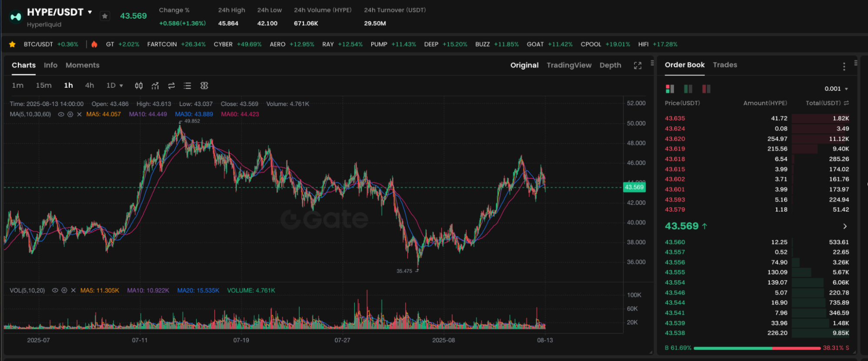The height and width of the screenshot is (361, 868).
Task: Toggle VOL indicator visibility eye
Action: [x=55, y=290]
